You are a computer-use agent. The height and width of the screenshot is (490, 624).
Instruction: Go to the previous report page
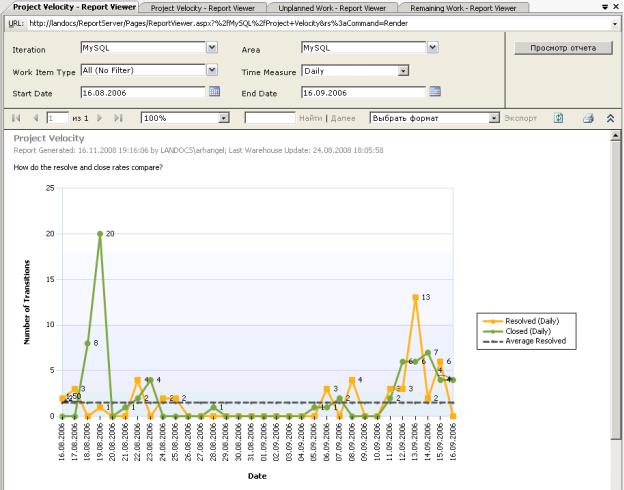coord(36,118)
